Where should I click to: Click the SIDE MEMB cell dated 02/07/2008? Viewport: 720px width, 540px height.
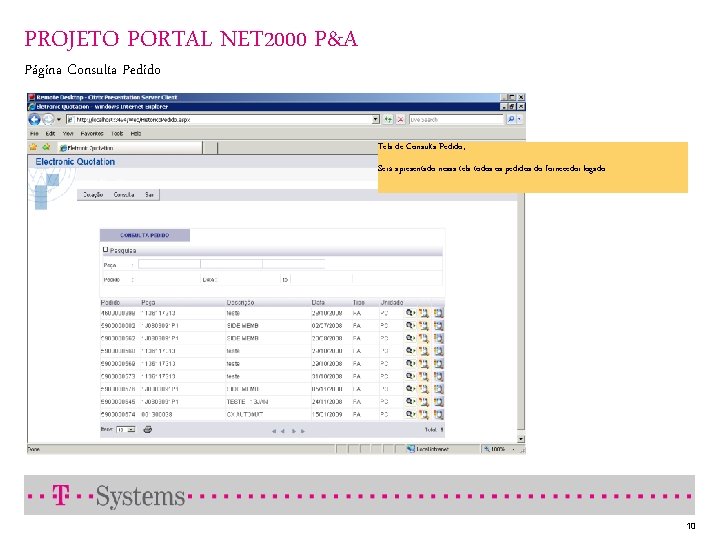(242, 326)
